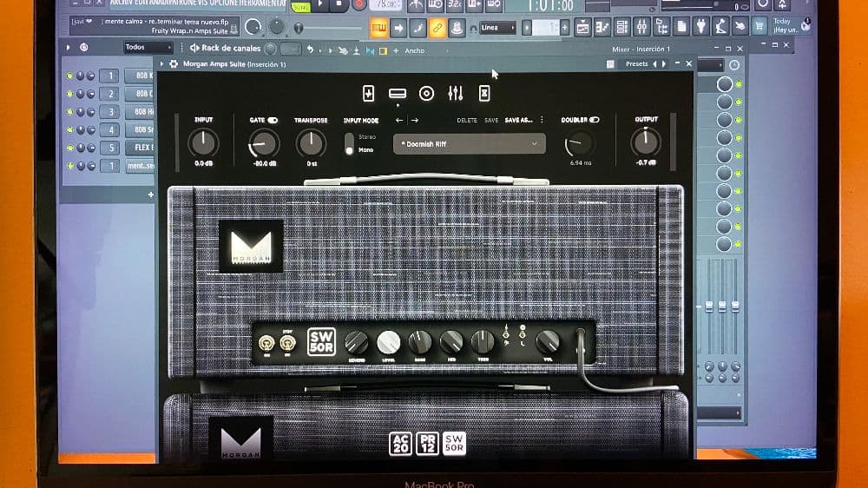Select the 808 K channel button
868x488 pixels.
tap(140, 76)
